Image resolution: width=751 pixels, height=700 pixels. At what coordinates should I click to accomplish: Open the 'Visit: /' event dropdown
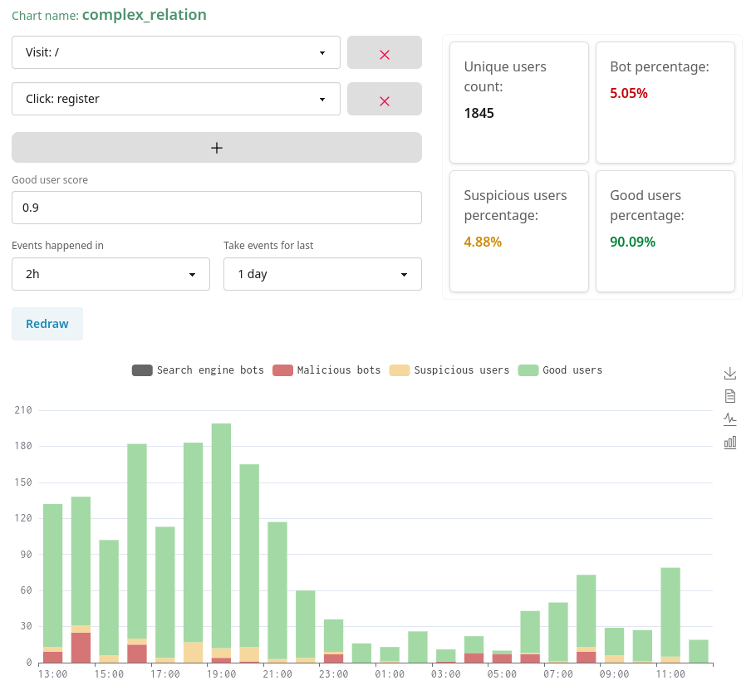click(175, 52)
